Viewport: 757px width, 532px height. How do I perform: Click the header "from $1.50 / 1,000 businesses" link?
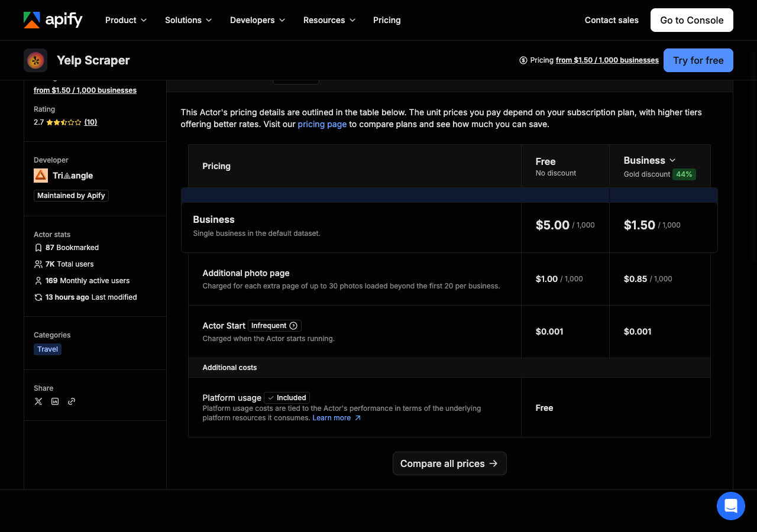(607, 60)
